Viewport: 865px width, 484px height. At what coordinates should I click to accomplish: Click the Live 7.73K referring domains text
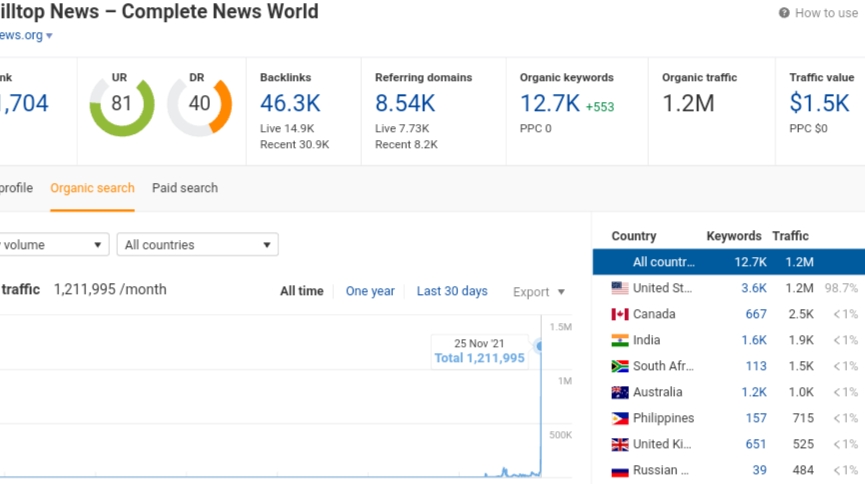402,129
